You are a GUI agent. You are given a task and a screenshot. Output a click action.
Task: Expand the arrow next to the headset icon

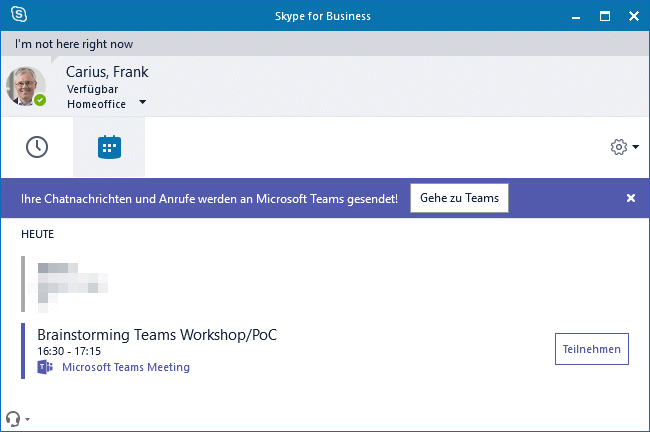tap(27, 419)
